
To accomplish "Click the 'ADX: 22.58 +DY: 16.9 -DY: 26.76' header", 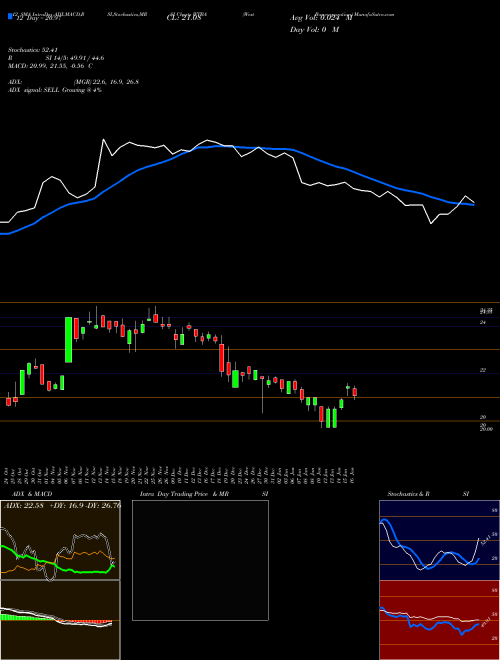I will 62,505.
